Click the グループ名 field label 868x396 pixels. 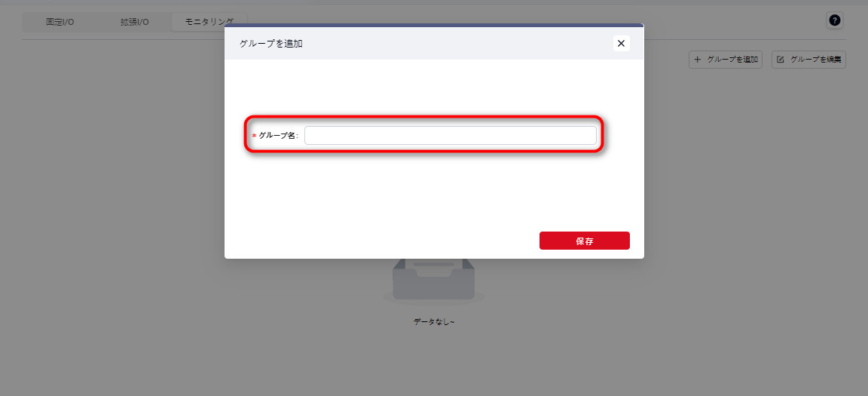pyautogui.click(x=278, y=136)
